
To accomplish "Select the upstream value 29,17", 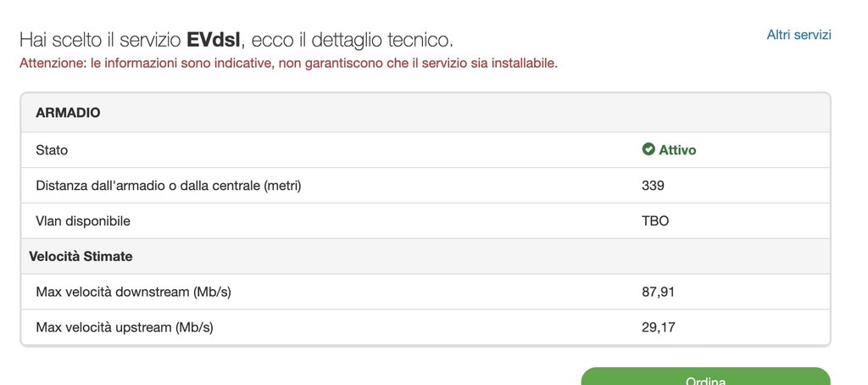I will (658, 326).
